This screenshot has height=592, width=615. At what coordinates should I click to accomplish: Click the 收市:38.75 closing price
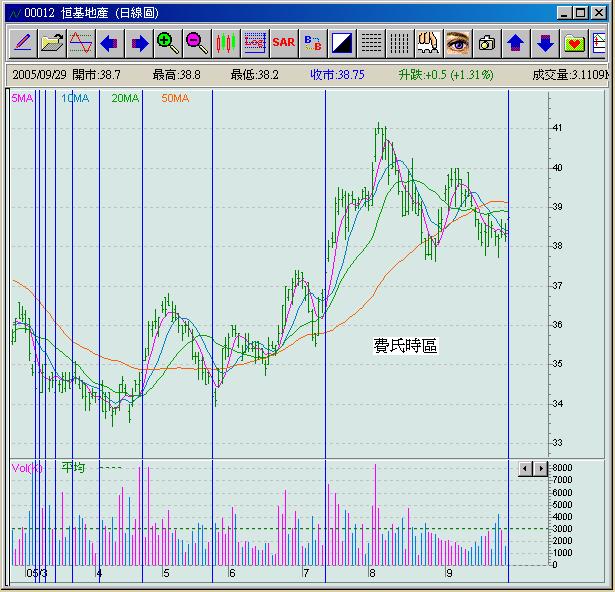tap(337, 75)
